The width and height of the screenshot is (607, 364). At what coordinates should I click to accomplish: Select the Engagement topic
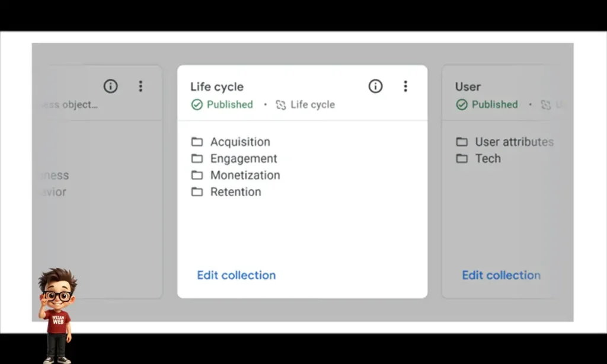point(243,159)
